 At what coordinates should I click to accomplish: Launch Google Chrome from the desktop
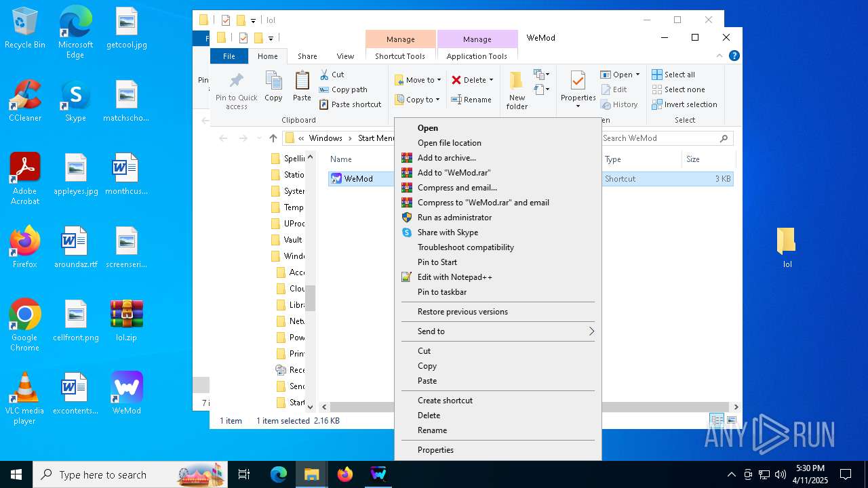[24, 325]
